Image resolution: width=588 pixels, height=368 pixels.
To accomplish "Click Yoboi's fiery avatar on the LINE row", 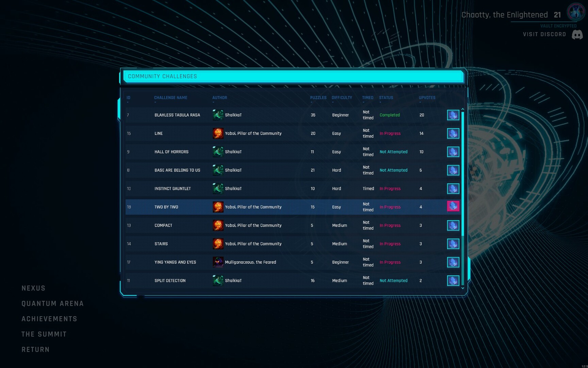I will click(218, 133).
